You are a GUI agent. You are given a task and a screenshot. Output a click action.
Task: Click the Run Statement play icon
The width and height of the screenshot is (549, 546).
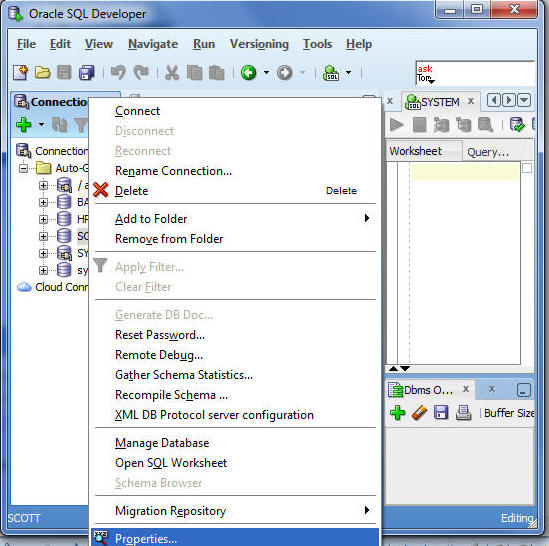coord(397,125)
